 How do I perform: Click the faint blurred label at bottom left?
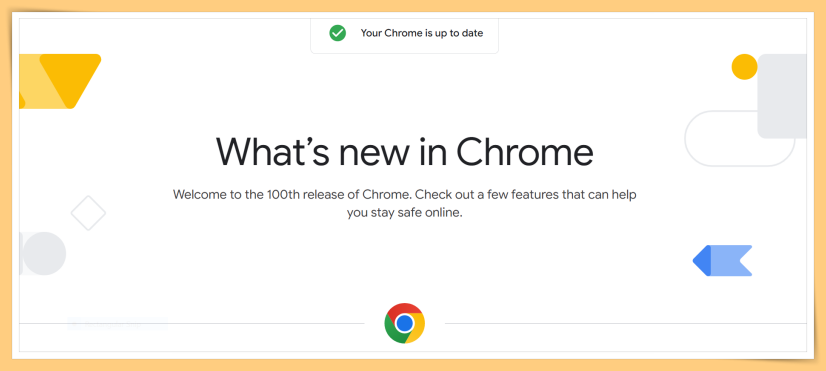click(117, 324)
